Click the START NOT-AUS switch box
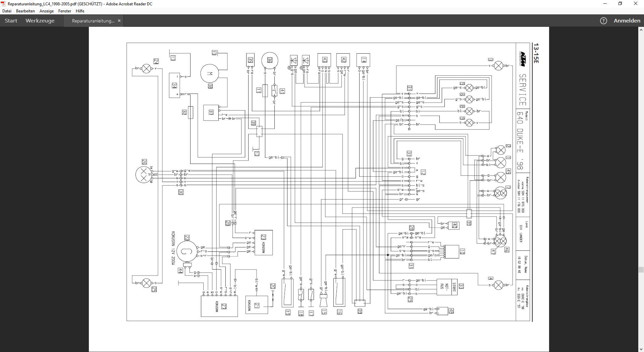The width and height of the screenshot is (644, 352). pyautogui.click(x=446, y=287)
